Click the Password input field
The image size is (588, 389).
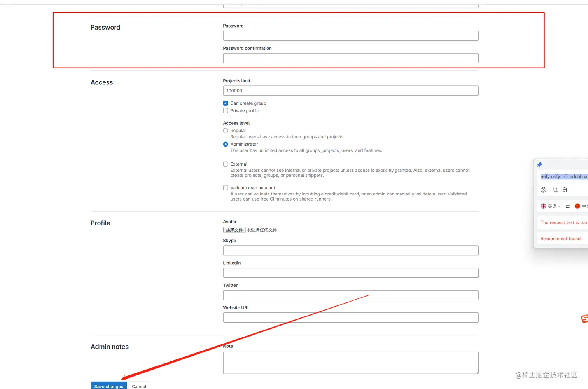click(350, 36)
